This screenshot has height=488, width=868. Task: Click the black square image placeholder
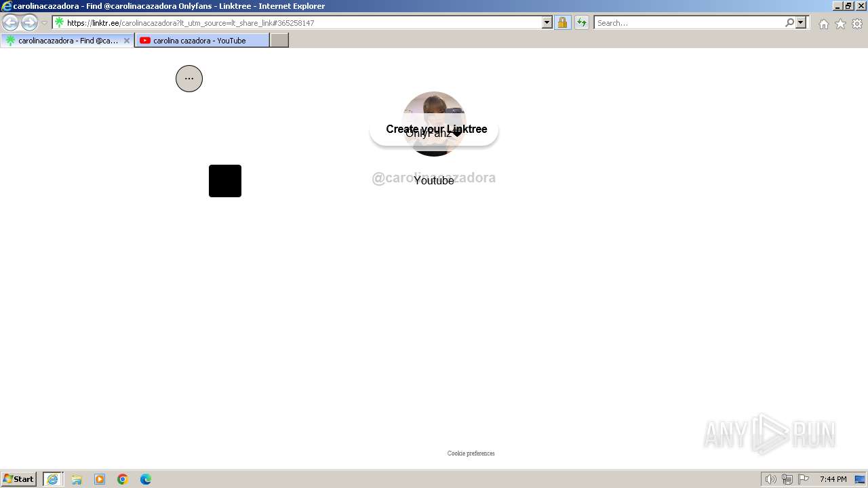pyautogui.click(x=225, y=181)
